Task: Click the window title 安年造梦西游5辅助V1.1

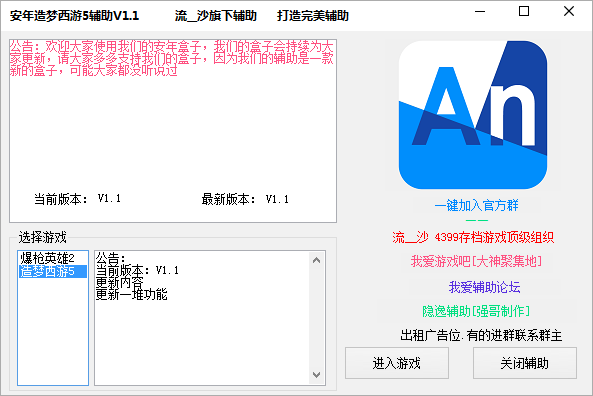Action: click(75, 16)
